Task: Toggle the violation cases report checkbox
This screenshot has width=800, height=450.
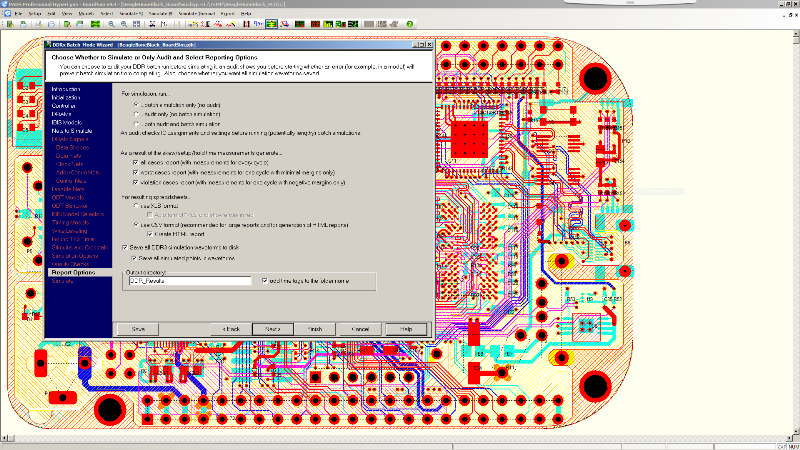Action: 136,182
